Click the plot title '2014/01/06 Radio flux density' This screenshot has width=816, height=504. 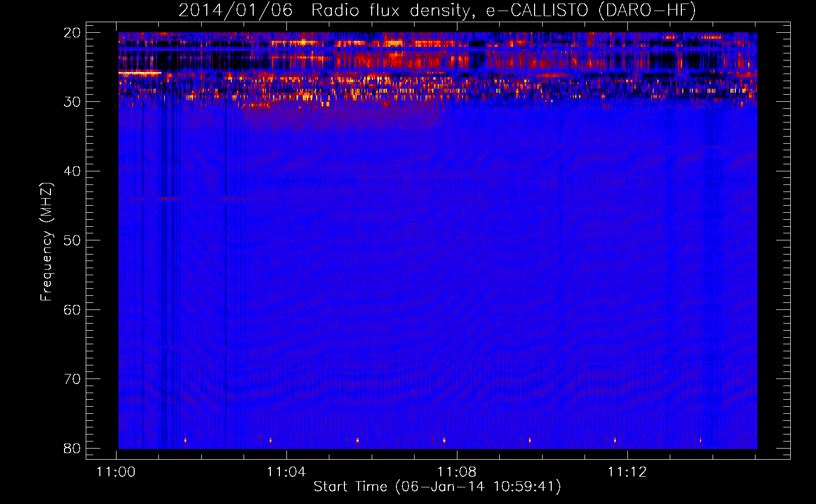click(x=437, y=10)
